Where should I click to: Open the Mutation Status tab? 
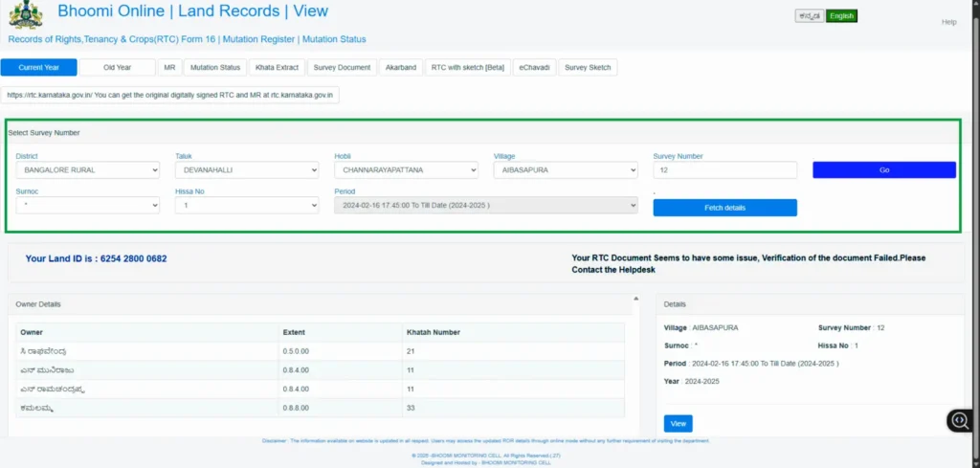pyautogui.click(x=215, y=68)
